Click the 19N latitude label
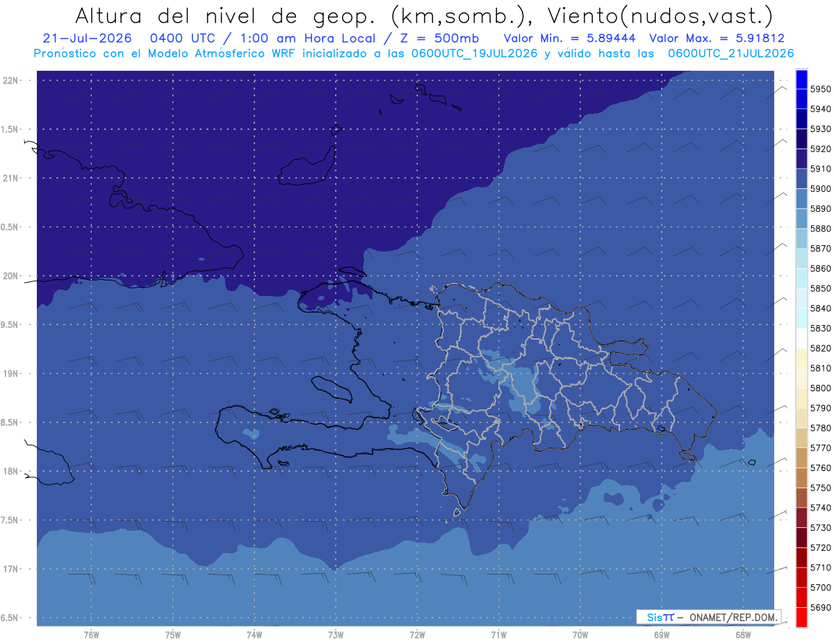The image size is (834, 644). [11, 373]
